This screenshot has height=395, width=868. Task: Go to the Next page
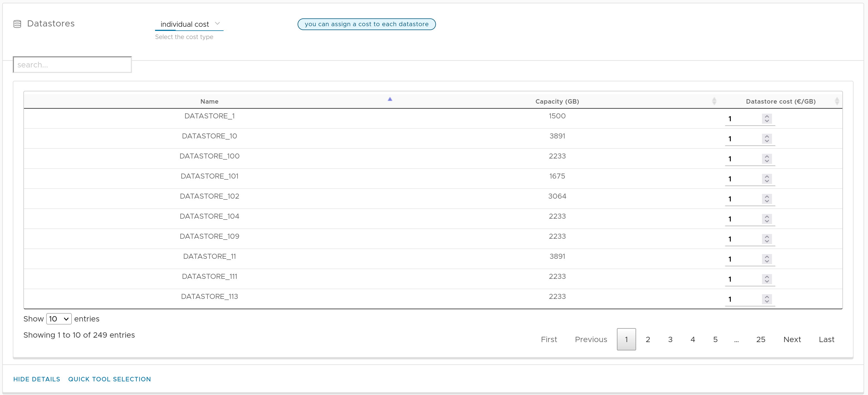792,339
